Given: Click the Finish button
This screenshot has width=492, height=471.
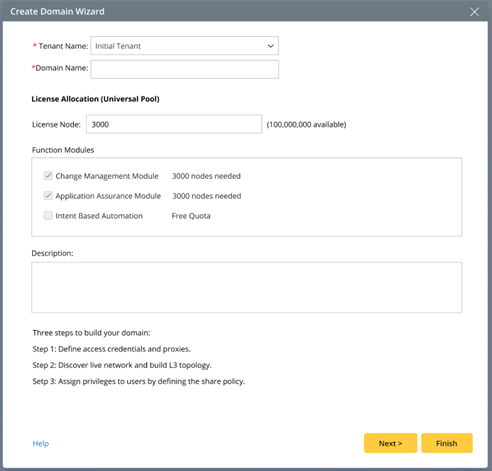Looking at the screenshot, I should (x=447, y=443).
